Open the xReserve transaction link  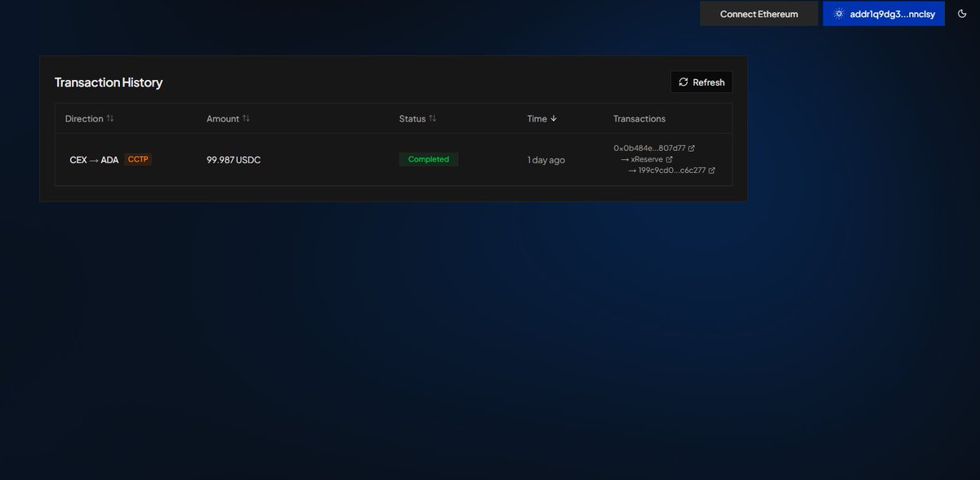[647, 159]
